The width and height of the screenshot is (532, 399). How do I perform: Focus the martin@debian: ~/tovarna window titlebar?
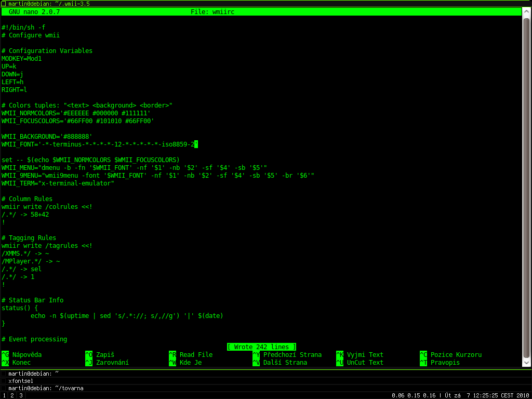266,388
